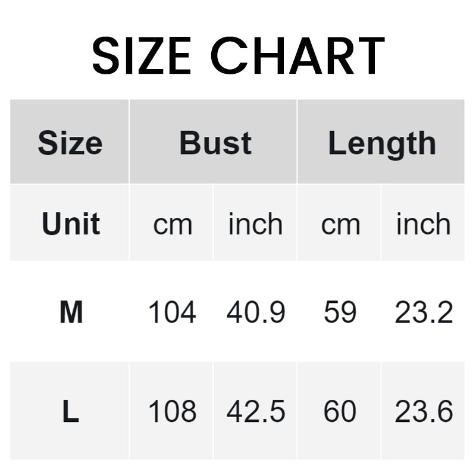Click the 108 bust value

(172, 412)
